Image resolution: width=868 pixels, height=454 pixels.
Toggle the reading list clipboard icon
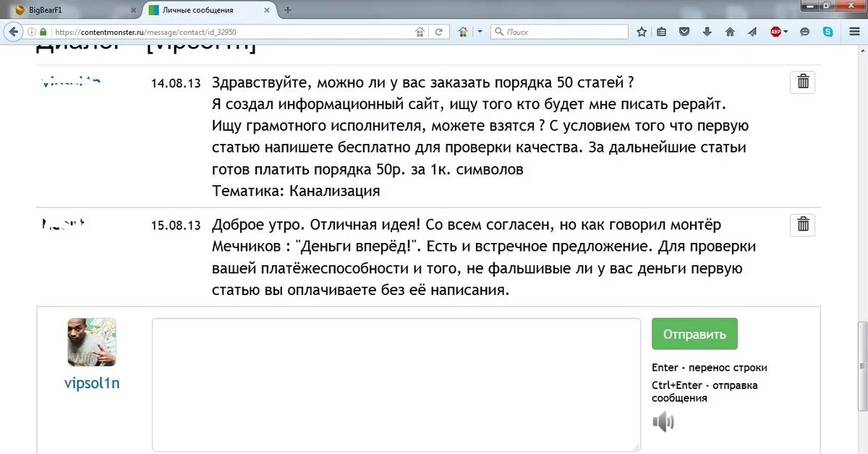(x=660, y=31)
